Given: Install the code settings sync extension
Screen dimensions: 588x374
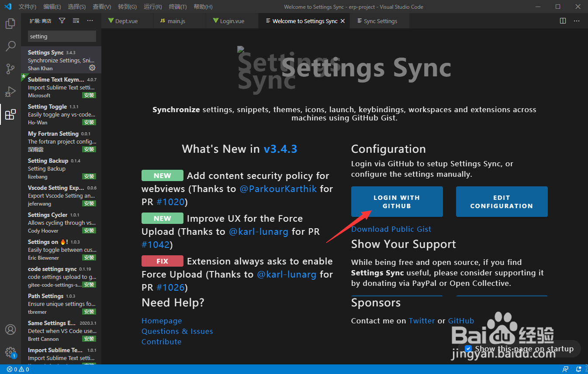Looking at the screenshot, I should [89, 285].
